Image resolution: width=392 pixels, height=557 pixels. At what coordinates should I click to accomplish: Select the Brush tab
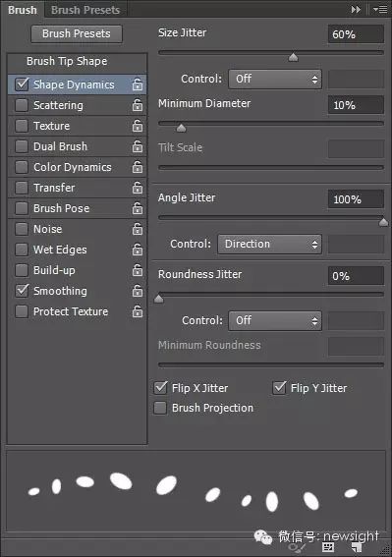pyautogui.click(x=23, y=10)
